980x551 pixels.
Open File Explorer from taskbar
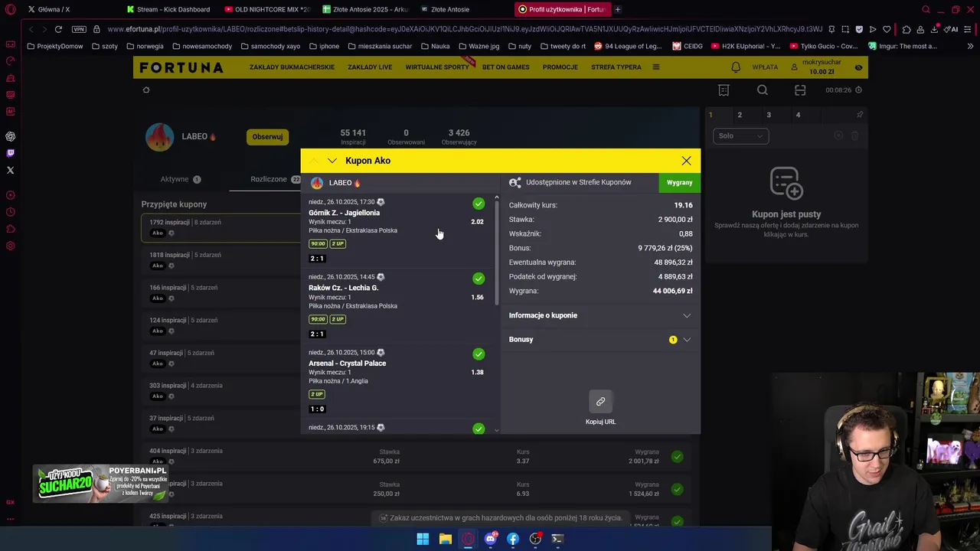[x=446, y=539]
